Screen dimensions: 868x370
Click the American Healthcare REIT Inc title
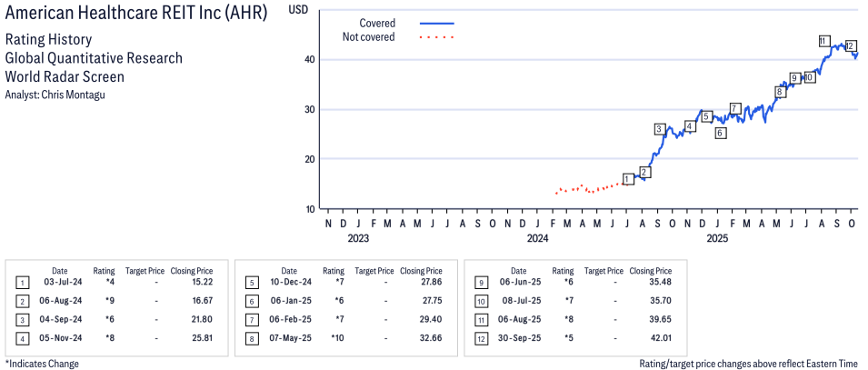click(136, 14)
